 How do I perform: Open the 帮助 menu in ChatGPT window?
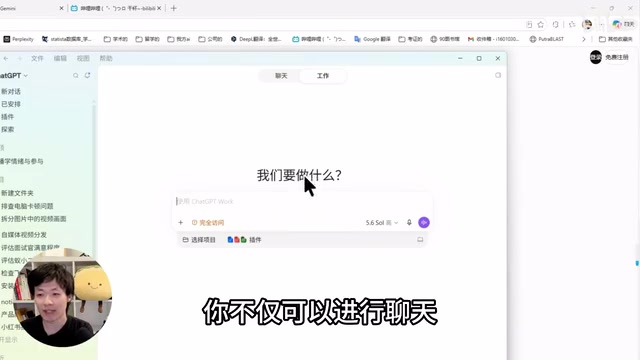[x=106, y=58]
